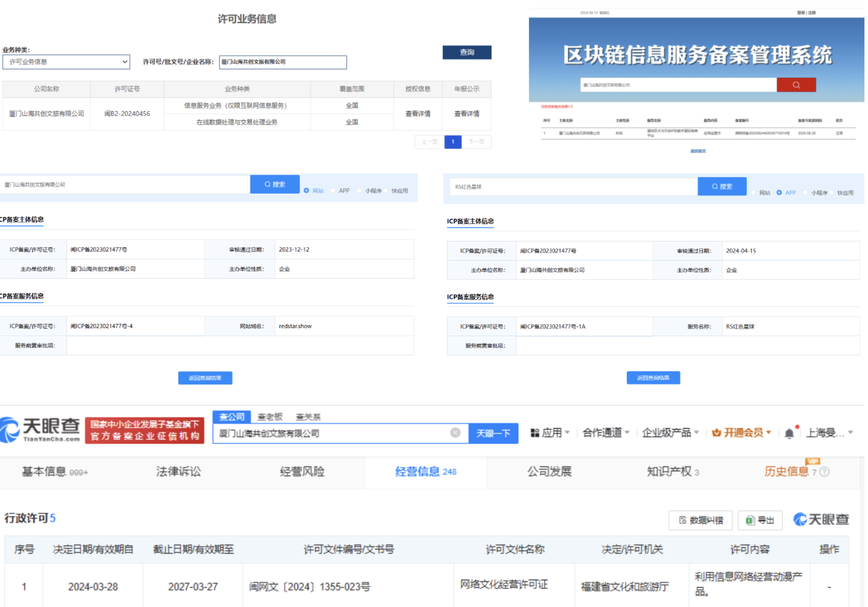The width and height of the screenshot is (868, 607).
Task: Select APP radio in the left ICP search
Action: coord(332,191)
